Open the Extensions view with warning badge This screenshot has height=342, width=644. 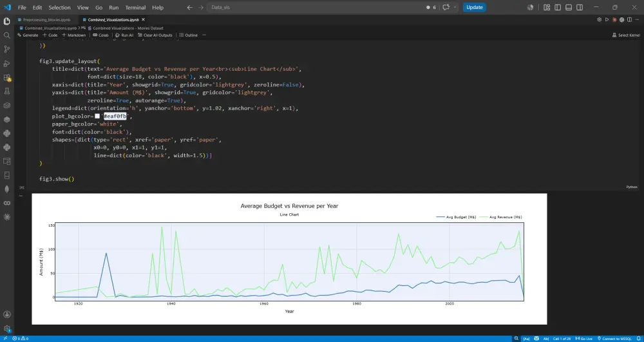(6, 77)
